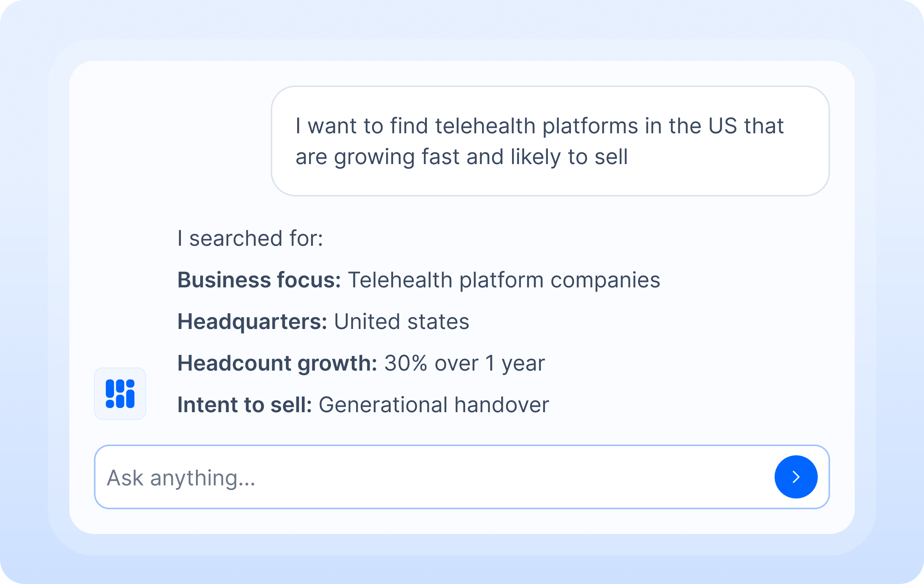Click the outer light blue background
The width and height of the screenshot is (924, 584).
23,293
